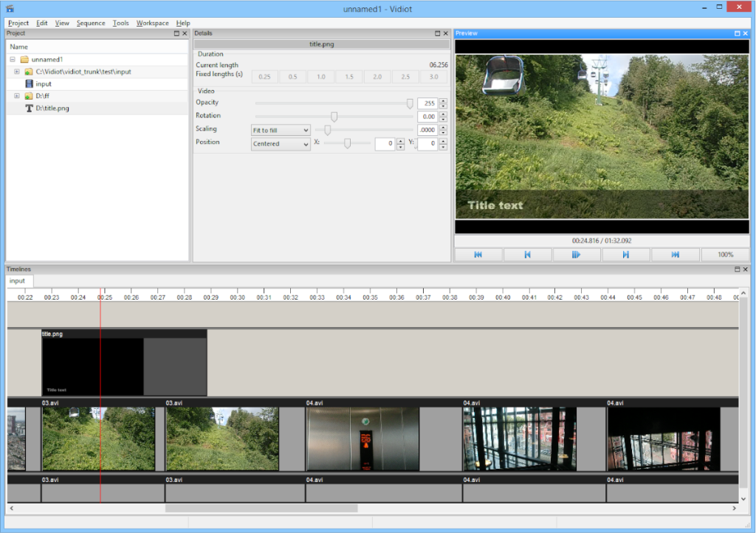Switch to the input timeline tab
Image resolution: width=756 pixels, height=533 pixels.
(18, 281)
